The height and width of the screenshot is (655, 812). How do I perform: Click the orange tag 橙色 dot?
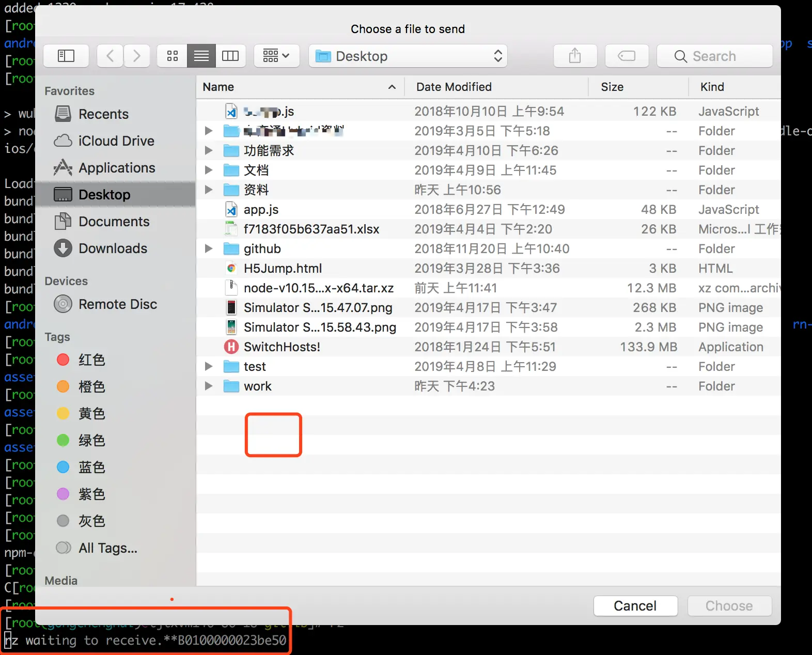(x=63, y=387)
